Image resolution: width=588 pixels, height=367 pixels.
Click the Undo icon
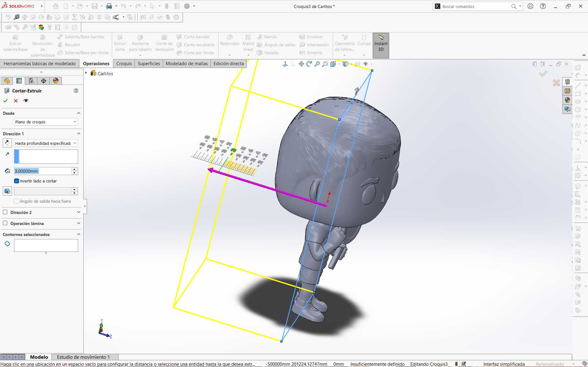(x=123, y=6)
